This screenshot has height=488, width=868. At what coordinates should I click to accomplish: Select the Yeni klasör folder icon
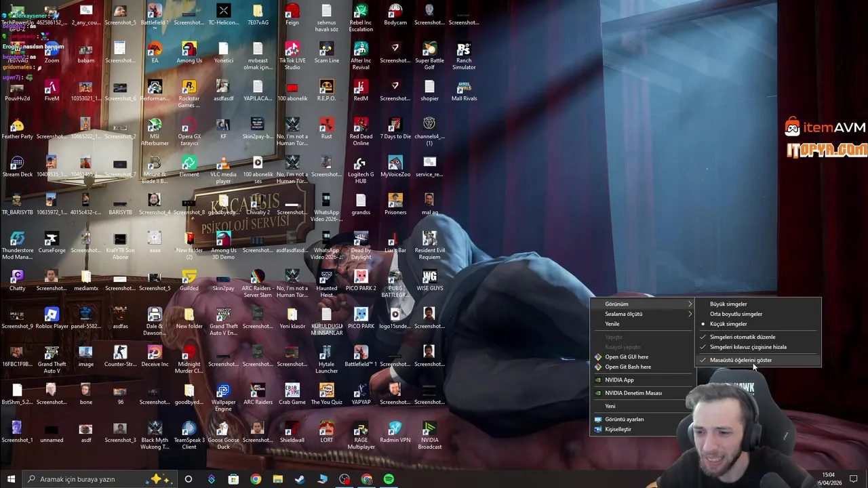(x=292, y=319)
